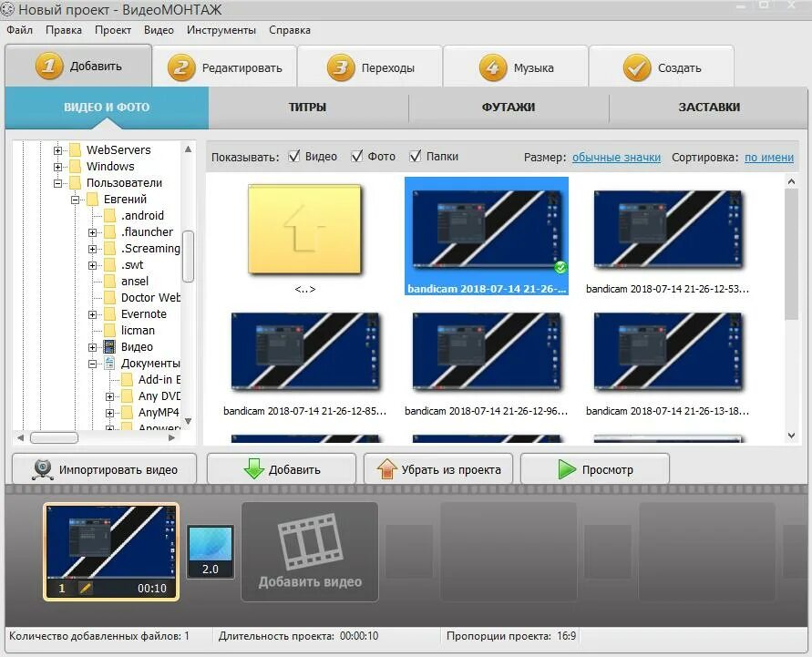
Task: Toggle the Видео show checkbox
Action: 294,157
